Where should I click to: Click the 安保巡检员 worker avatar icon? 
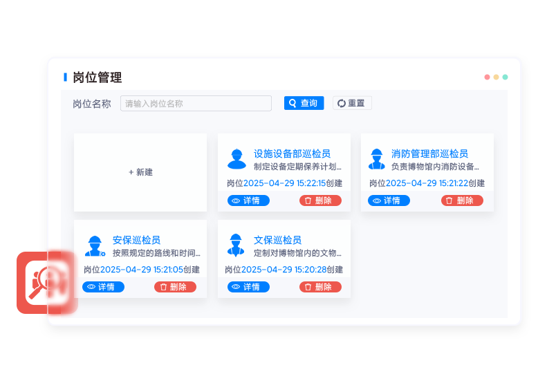[95, 246]
